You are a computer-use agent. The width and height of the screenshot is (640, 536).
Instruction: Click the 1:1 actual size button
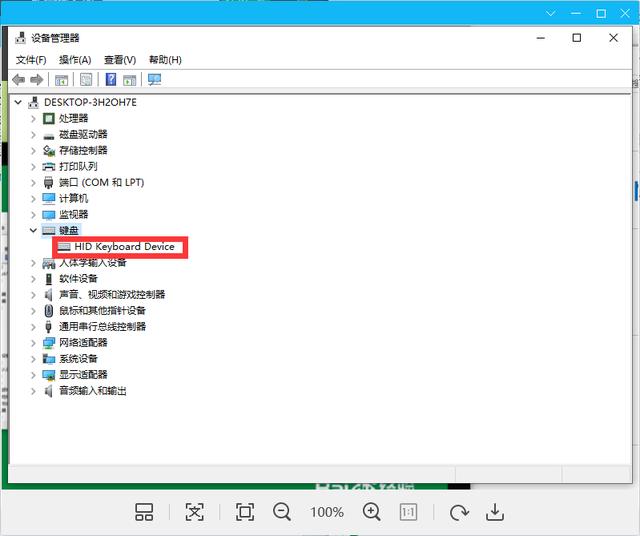pyautogui.click(x=408, y=512)
